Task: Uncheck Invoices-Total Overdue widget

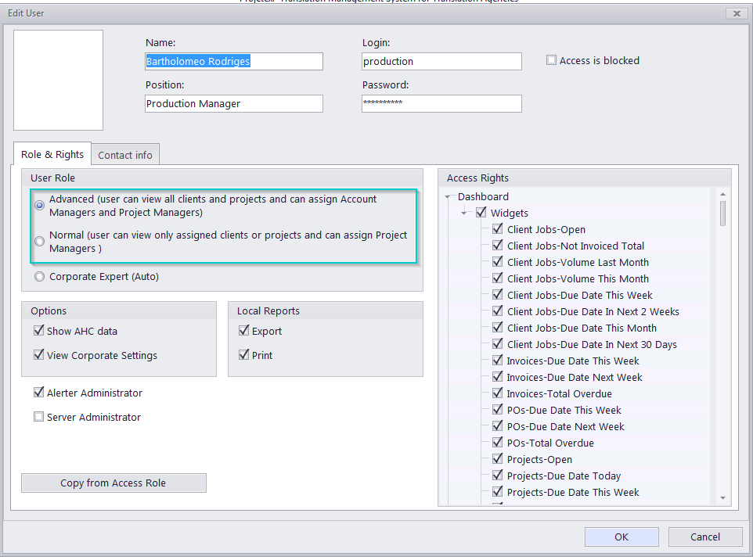Action: click(x=498, y=393)
